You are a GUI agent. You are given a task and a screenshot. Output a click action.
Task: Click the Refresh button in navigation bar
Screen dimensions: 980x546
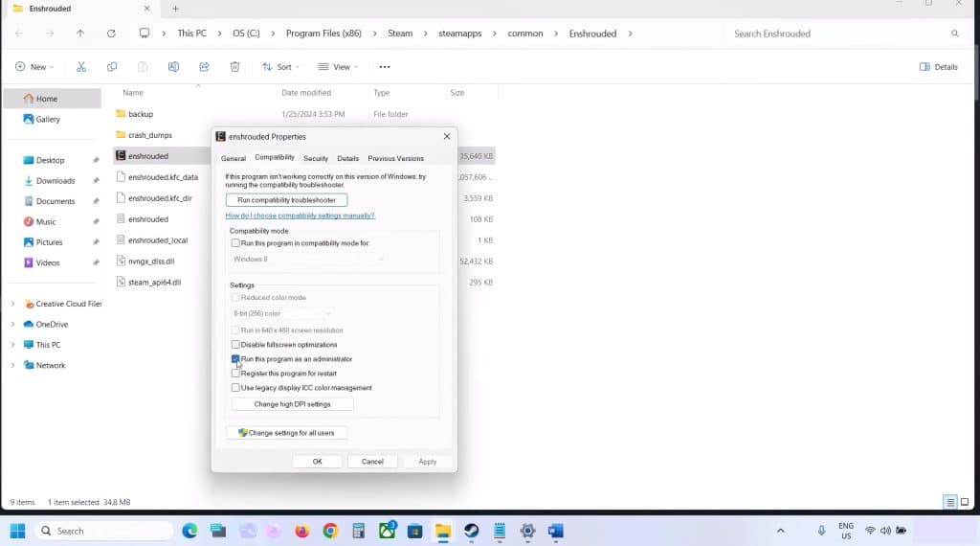coord(111,34)
